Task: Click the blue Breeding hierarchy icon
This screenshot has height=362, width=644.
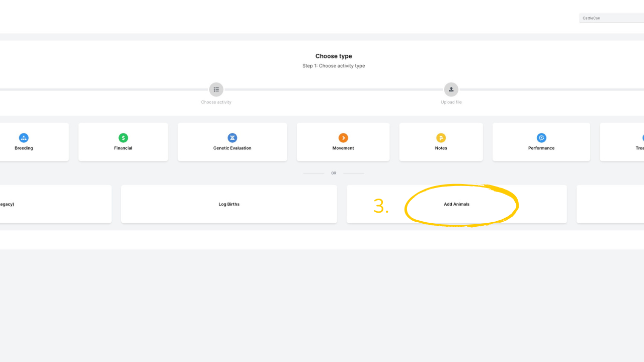Action: (x=24, y=138)
